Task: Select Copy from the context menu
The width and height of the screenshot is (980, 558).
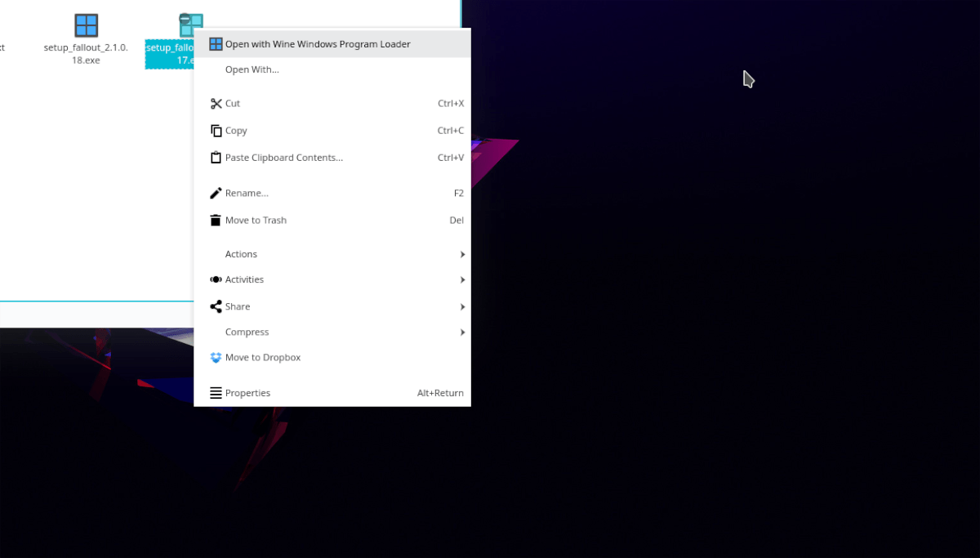Action: tap(332, 131)
